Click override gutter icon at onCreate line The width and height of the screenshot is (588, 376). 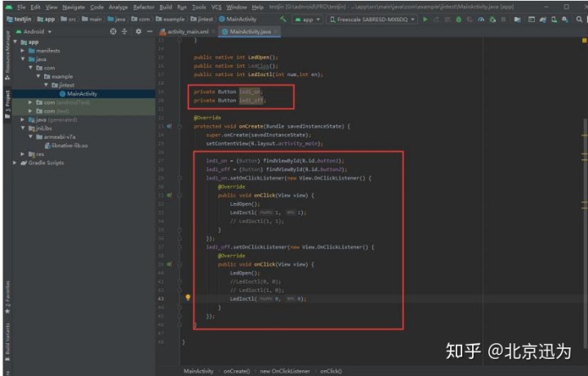pyautogui.click(x=169, y=127)
